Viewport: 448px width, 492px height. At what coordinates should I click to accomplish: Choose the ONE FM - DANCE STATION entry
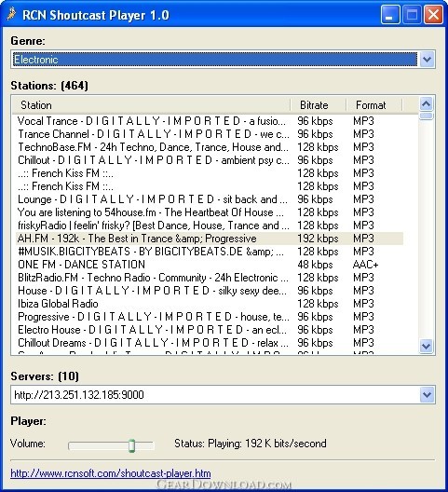210,265
